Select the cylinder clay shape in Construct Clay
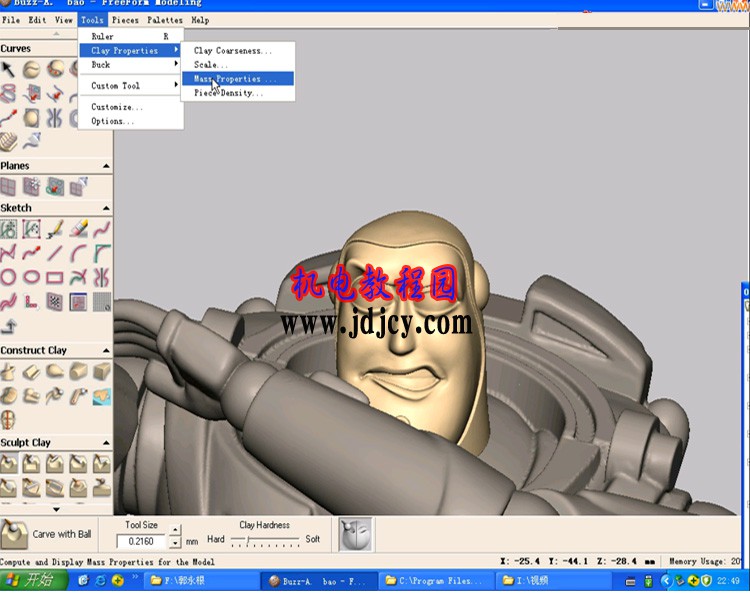This screenshot has width=750, height=600. (78, 371)
